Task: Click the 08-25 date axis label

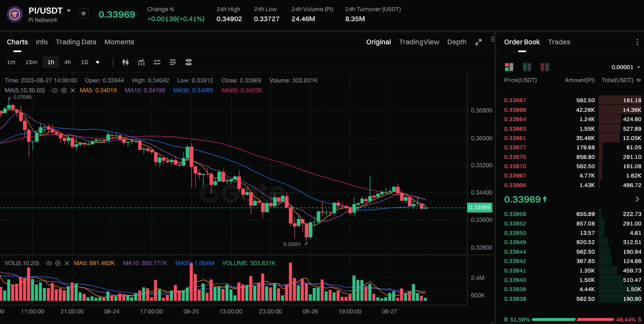Action: pos(191,312)
